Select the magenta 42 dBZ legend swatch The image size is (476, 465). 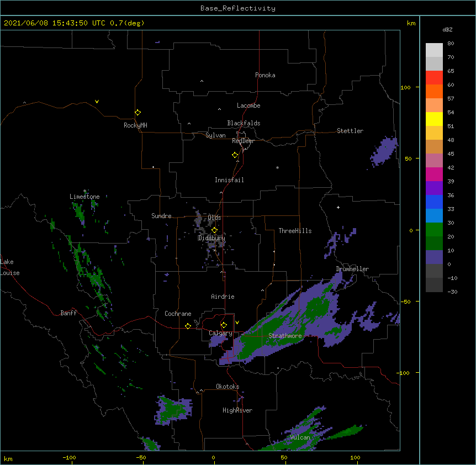coord(434,174)
